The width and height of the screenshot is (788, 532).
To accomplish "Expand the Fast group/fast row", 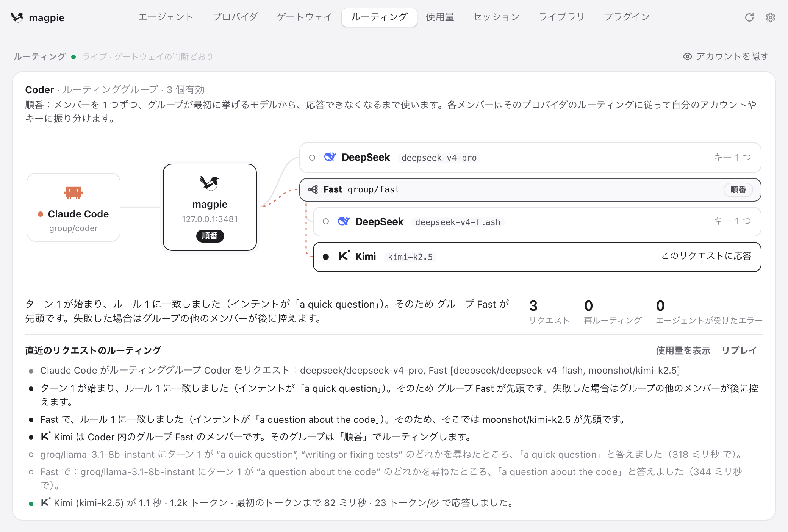I will tap(530, 189).
